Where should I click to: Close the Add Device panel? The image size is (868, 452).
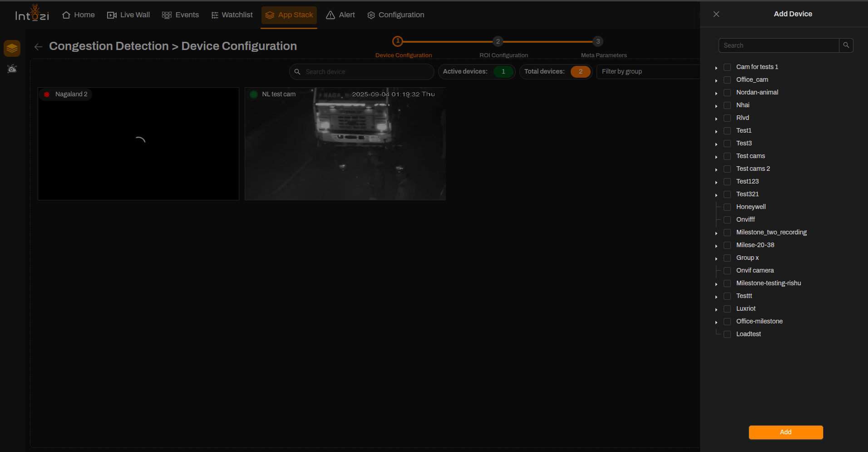click(716, 14)
